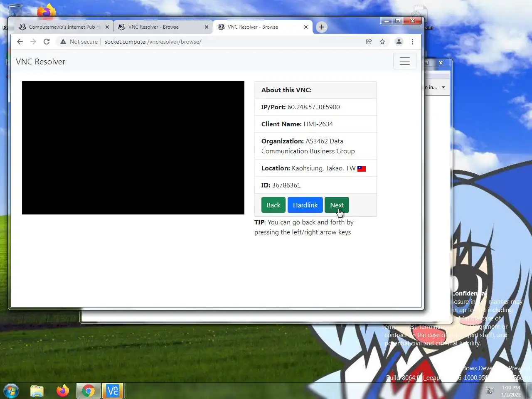Expand the dropdown in background window
The image size is (532, 399).
click(x=443, y=87)
